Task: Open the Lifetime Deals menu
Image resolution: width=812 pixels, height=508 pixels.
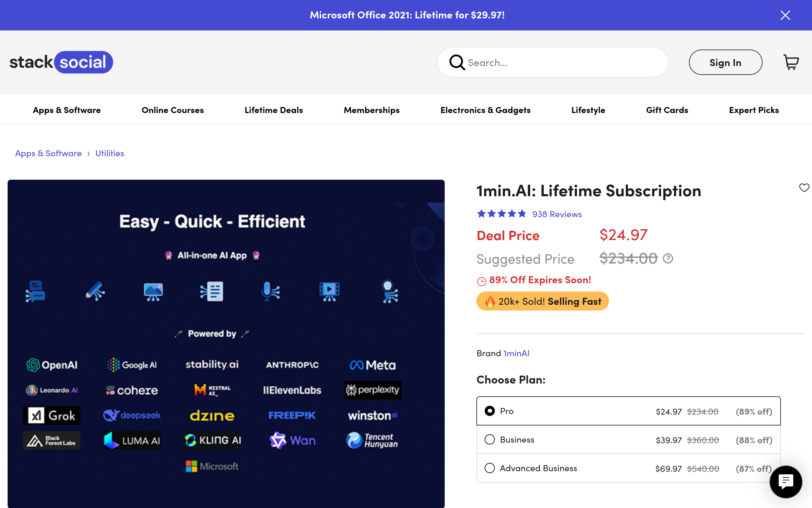Action: pyautogui.click(x=273, y=110)
